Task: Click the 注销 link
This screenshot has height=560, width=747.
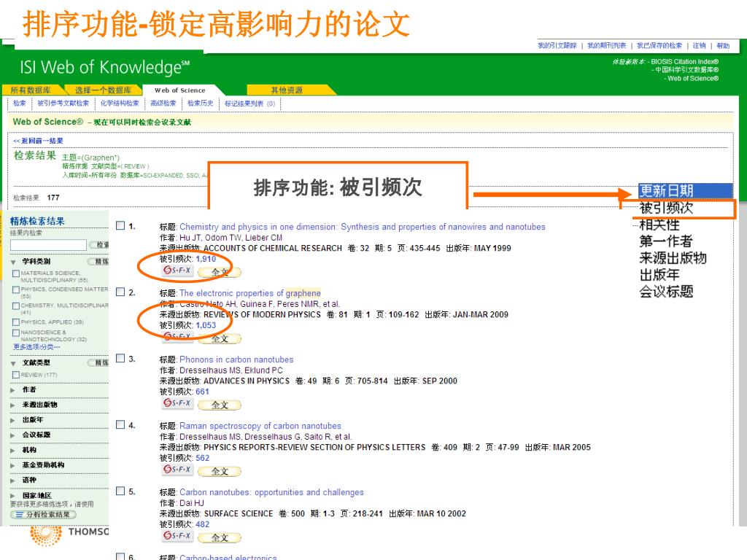Action: tap(700, 46)
